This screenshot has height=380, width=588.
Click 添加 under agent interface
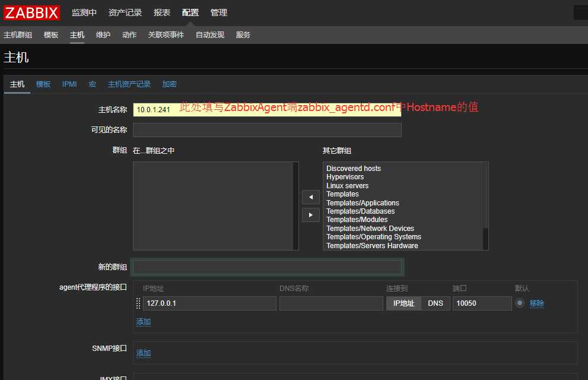143,322
